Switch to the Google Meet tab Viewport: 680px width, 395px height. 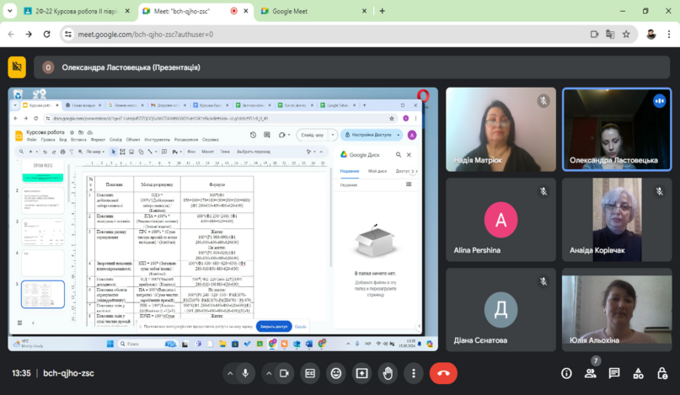coord(314,11)
